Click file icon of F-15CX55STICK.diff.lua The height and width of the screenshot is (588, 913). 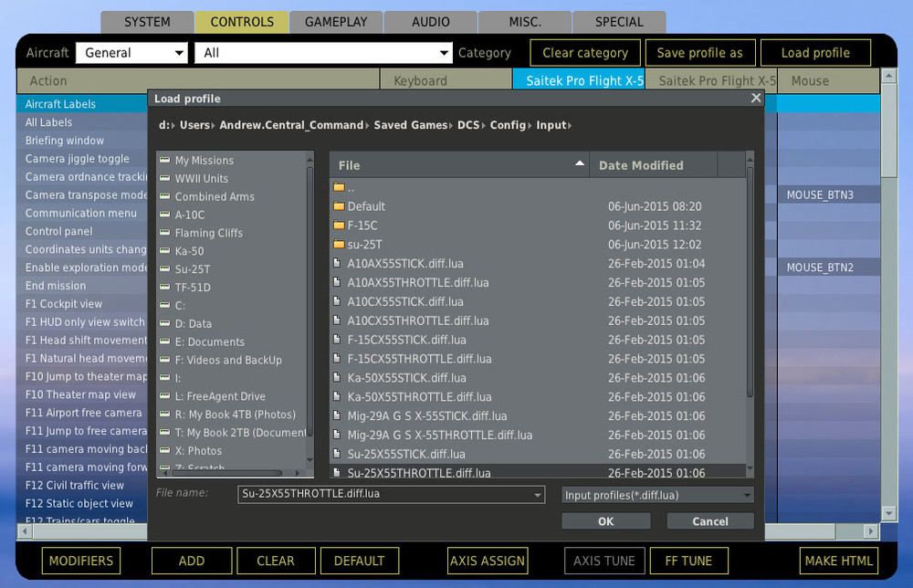click(x=337, y=340)
